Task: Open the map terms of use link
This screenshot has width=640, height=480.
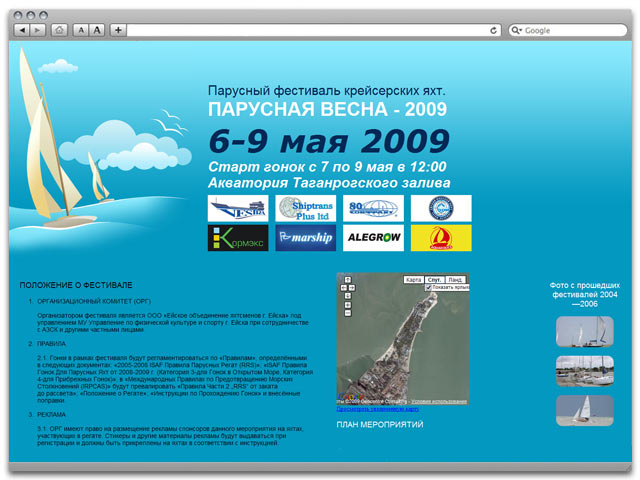Action: click(439, 402)
